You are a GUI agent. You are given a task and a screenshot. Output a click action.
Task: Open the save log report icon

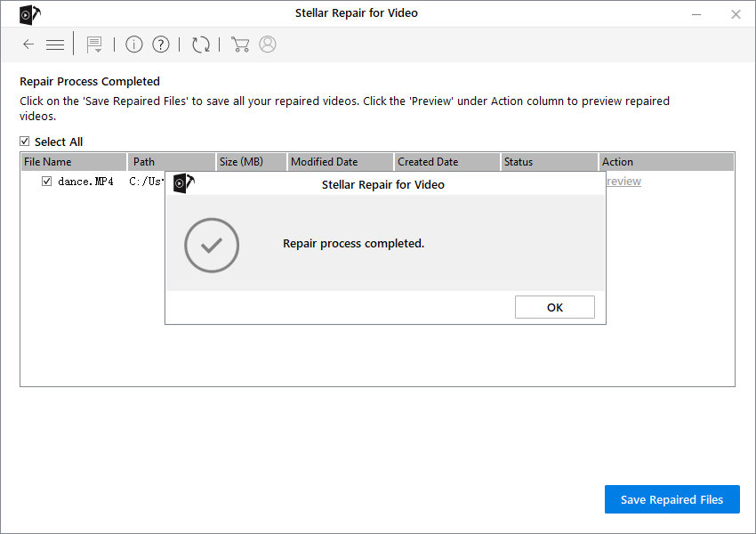click(94, 44)
